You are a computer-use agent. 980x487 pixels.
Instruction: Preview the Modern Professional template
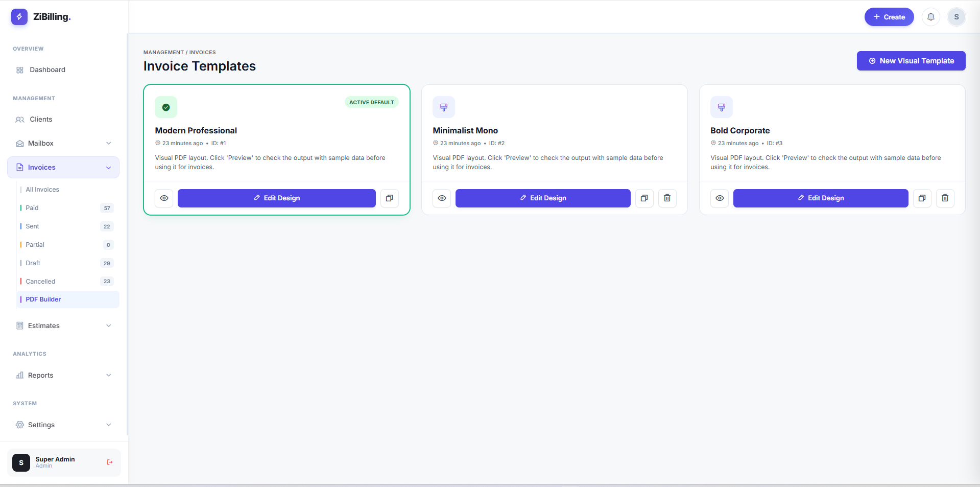[x=164, y=198]
